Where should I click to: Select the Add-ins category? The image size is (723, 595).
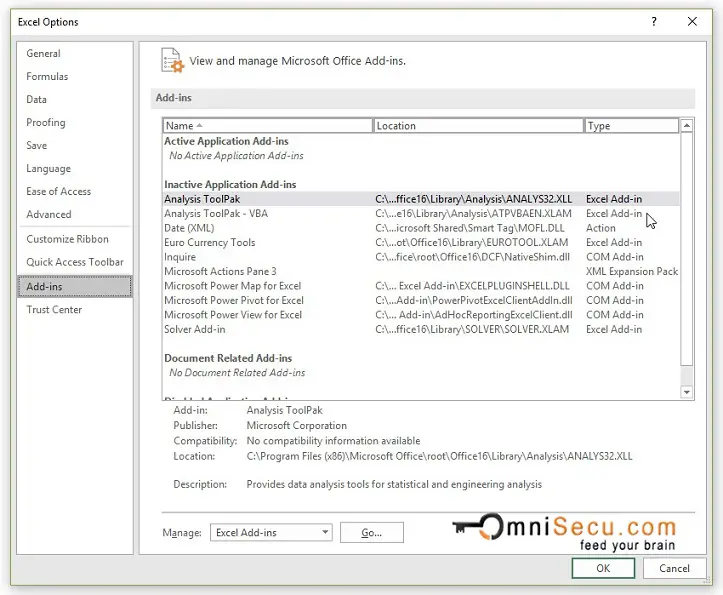click(75, 286)
